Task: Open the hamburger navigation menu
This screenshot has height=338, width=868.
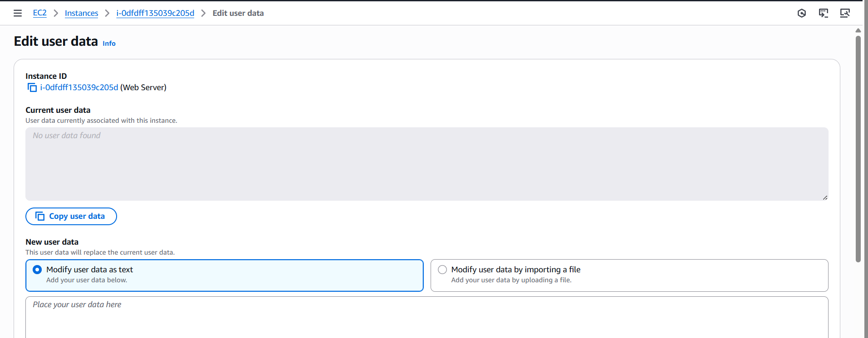Action: click(18, 13)
